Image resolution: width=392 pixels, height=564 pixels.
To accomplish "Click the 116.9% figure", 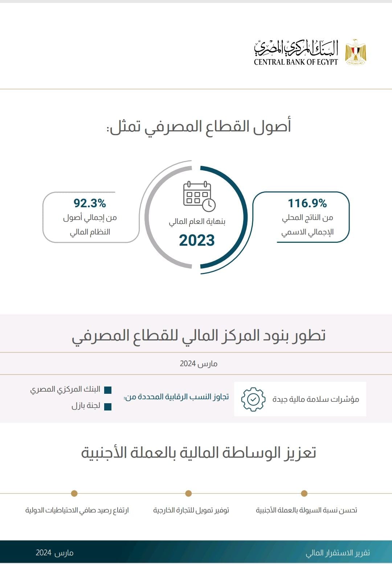I will click(307, 203).
